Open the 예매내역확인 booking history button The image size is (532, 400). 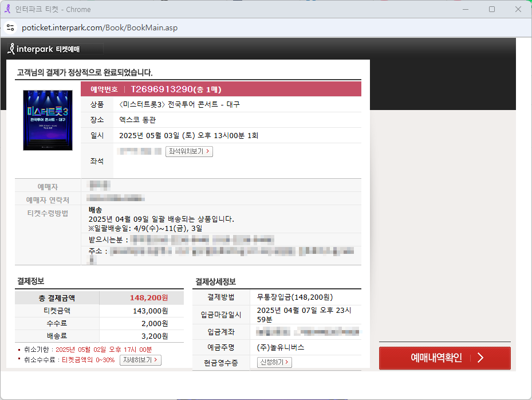click(444, 358)
